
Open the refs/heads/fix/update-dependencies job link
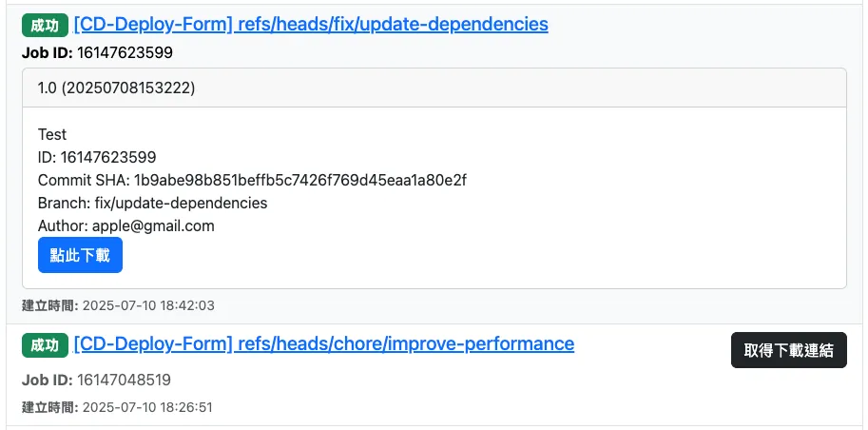pyautogui.click(x=311, y=25)
